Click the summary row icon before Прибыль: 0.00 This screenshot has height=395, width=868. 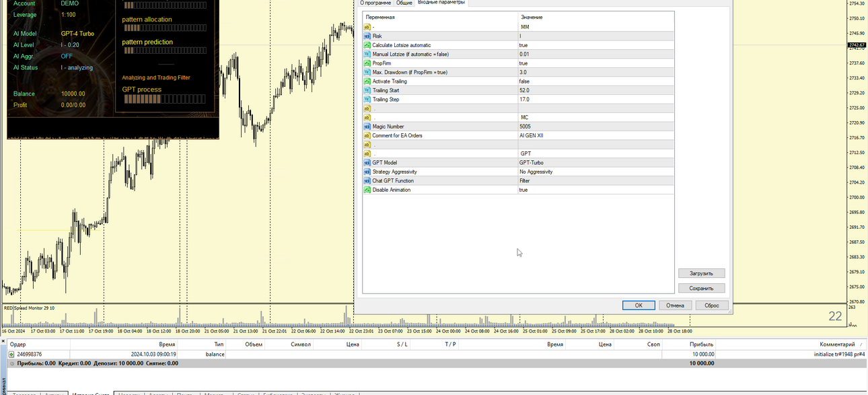pos(11,363)
